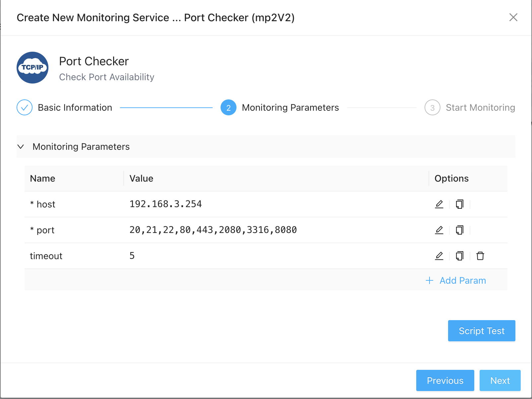The image size is (532, 399).
Task: Proceed with the Next button
Action: coord(500,380)
